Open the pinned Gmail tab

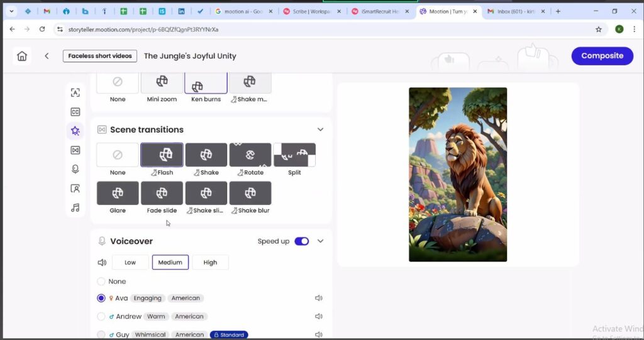coord(47,11)
